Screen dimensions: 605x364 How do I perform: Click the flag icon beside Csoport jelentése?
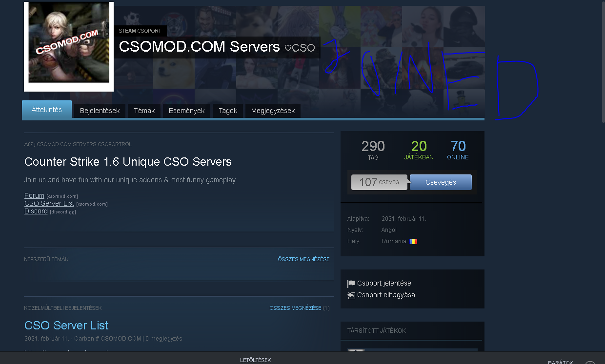pyautogui.click(x=351, y=284)
